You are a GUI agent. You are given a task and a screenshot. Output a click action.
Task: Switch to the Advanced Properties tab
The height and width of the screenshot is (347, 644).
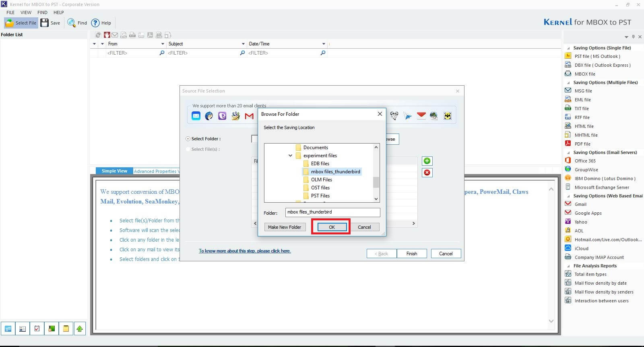click(x=157, y=171)
